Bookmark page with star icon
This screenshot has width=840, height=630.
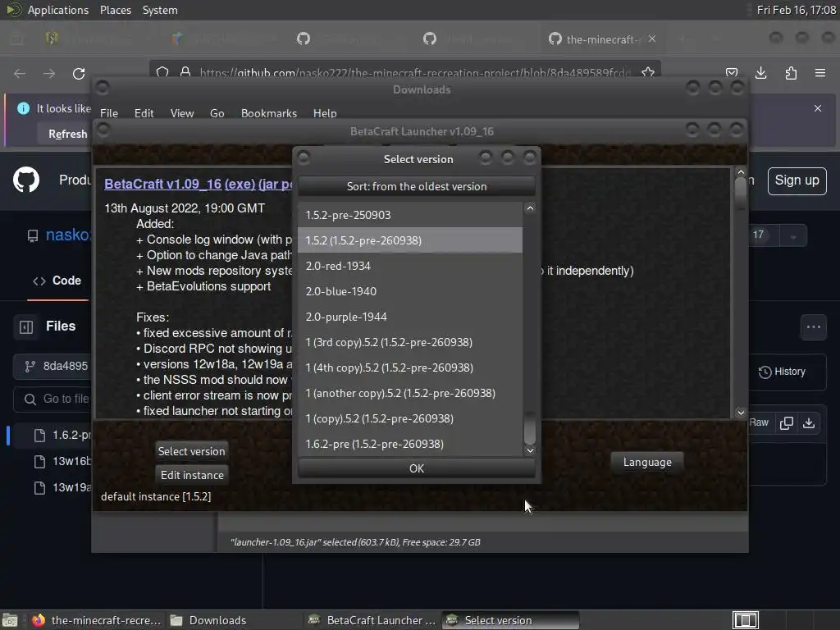pyautogui.click(x=648, y=72)
